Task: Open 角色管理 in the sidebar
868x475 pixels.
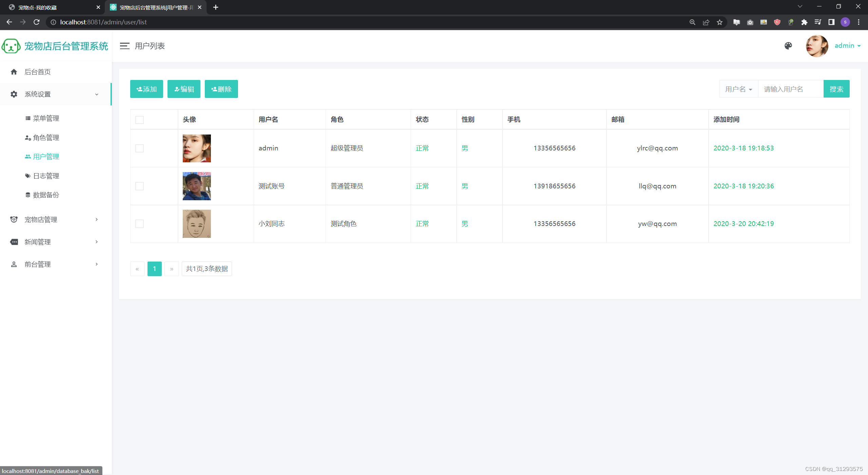Action: (46, 138)
